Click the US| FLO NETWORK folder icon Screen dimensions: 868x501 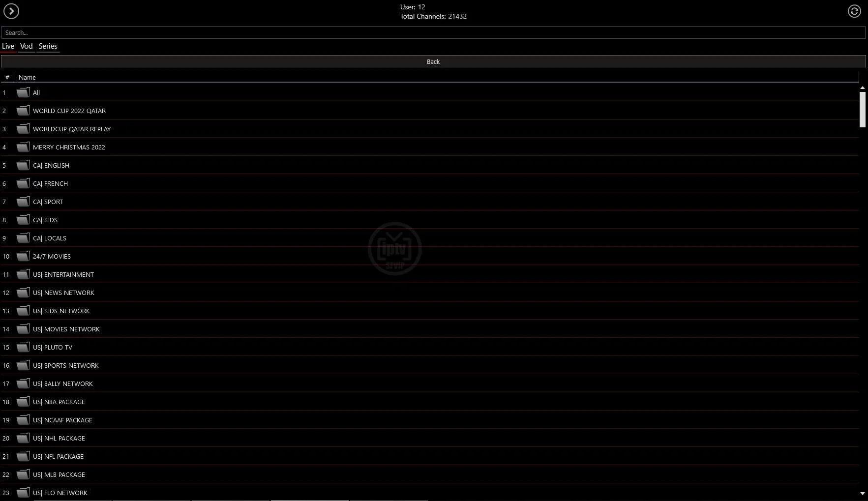click(23, 493)
